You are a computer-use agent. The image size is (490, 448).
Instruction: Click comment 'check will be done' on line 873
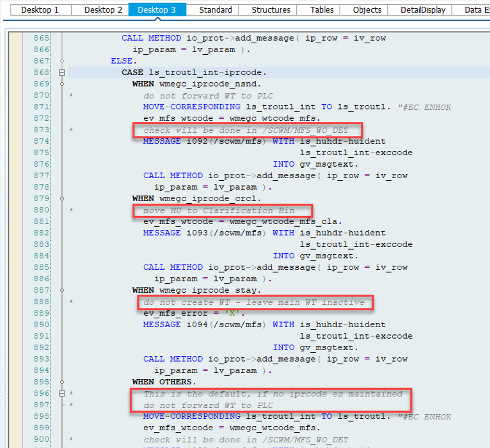coord(246,130)
